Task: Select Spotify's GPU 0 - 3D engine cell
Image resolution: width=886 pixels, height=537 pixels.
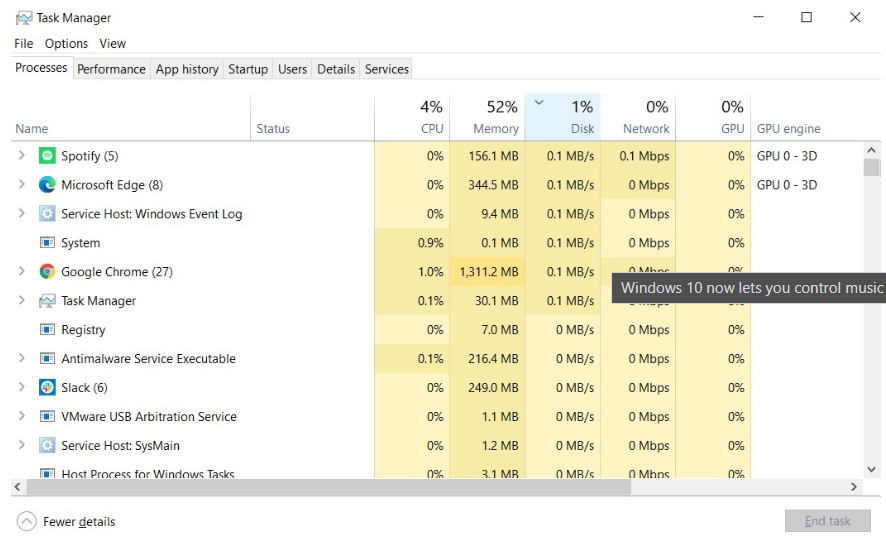Action: point(808,156)
